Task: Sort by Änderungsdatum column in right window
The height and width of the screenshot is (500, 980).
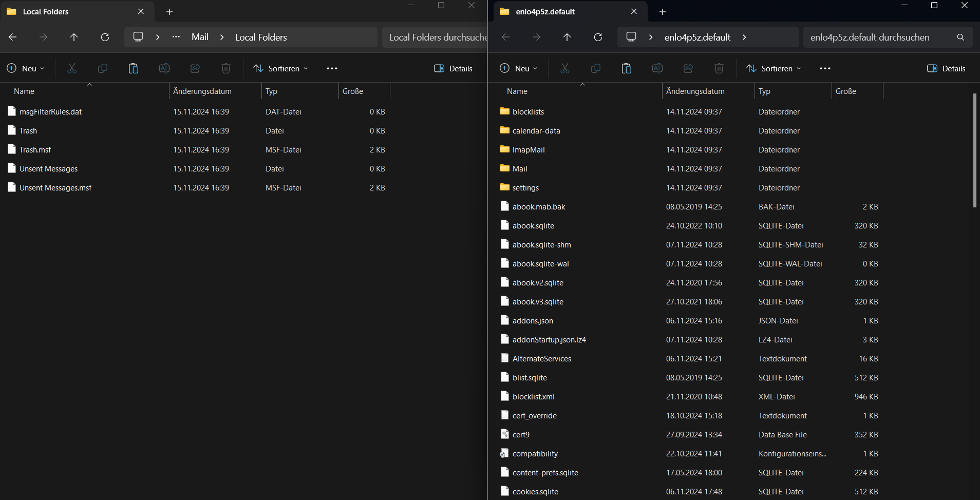Action: click(695, 91)
